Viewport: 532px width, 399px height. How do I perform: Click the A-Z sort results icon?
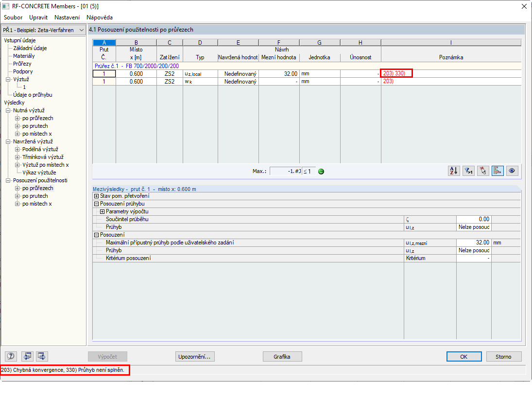coord(454,171)
